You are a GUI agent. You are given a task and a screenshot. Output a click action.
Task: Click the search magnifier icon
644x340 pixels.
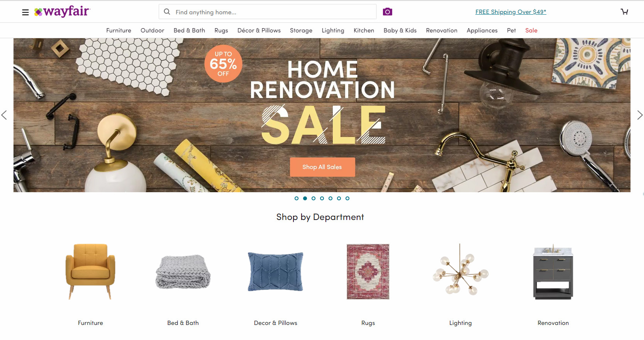[x=167, y=12]
